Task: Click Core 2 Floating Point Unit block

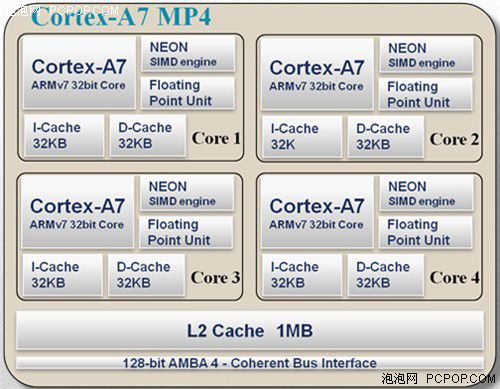Action: click(x=426, y=94)
